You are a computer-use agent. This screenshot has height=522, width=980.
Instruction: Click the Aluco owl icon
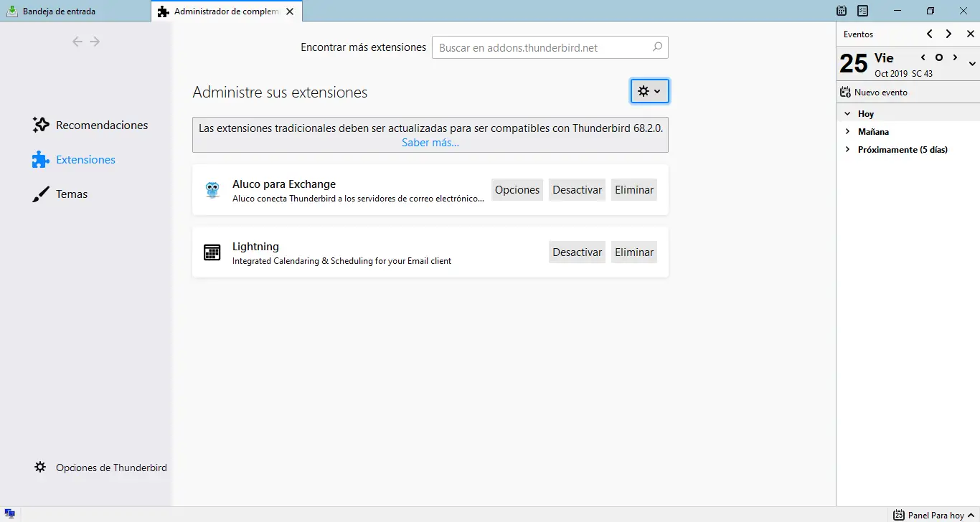click(212, 190)
